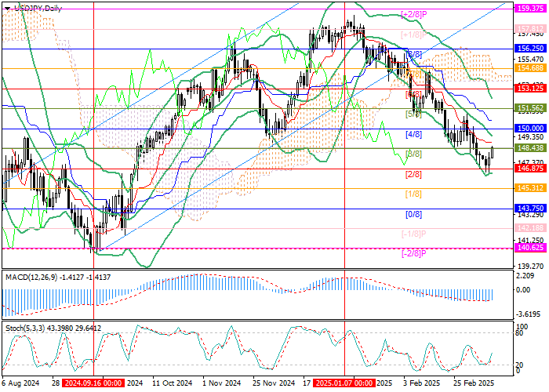Select the 145.312 orange price tag
The height and width of the screenshot is (392, 549).
pyautogui.click(x=530, y=188)
